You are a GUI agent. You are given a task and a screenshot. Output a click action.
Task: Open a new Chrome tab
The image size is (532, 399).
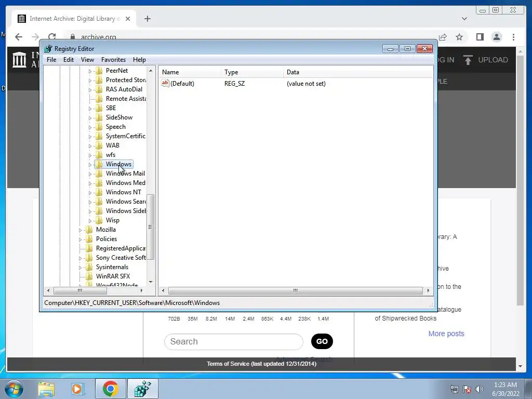[147, 19]
